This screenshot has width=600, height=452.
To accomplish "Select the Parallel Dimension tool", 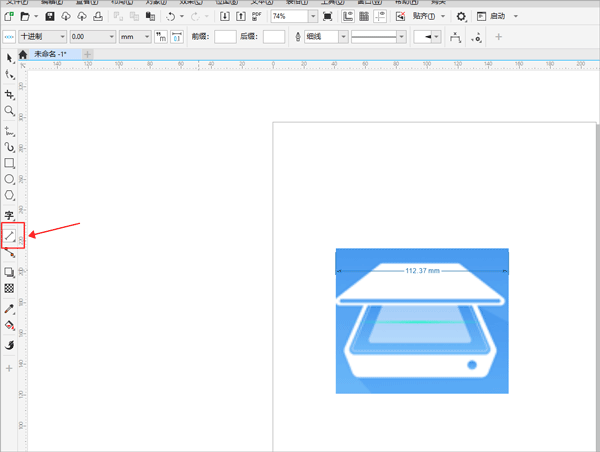I will [10, 236].
